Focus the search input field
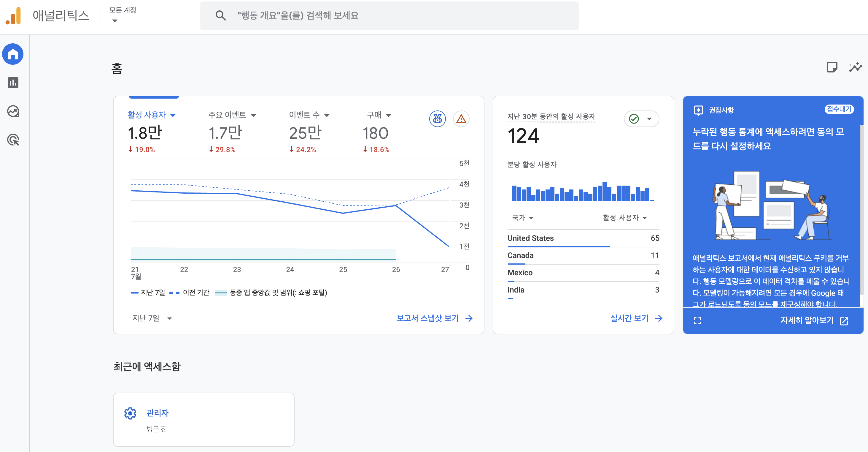This screenshot has height=452, width=868. click(389, 15)
